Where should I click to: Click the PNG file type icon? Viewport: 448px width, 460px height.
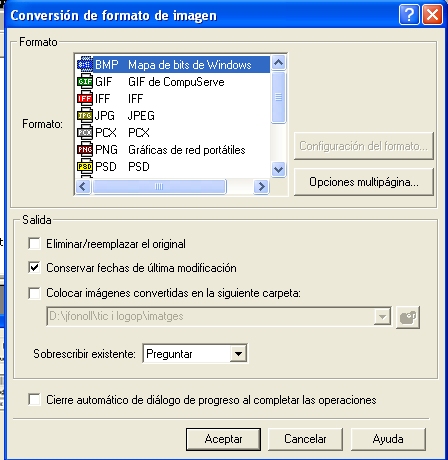click(85, 149)
